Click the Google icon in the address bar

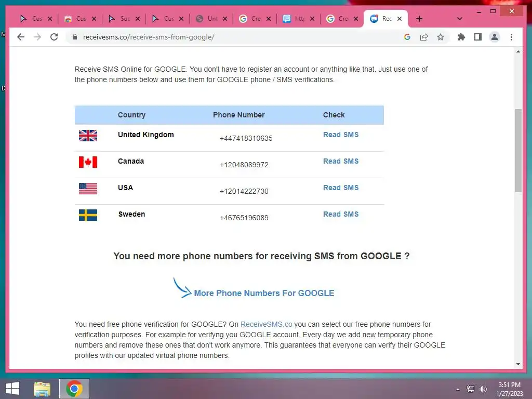pyautogui.click(x=407, y=37)
